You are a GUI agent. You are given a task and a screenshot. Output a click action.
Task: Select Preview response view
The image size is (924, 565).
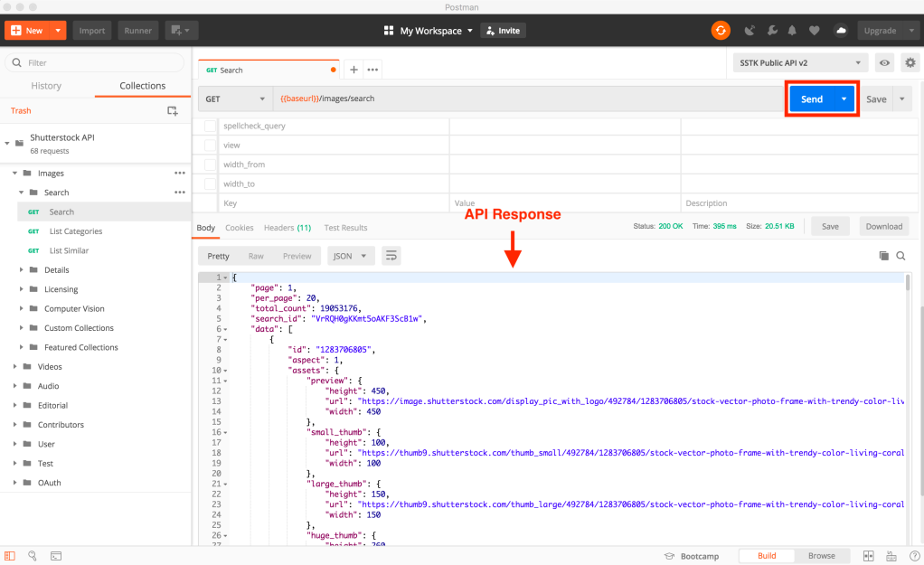point(297,256)
